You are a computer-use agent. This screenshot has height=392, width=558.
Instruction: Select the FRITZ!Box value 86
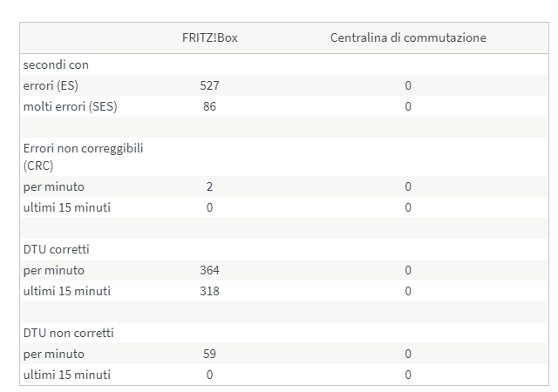[x=209, y=106]
